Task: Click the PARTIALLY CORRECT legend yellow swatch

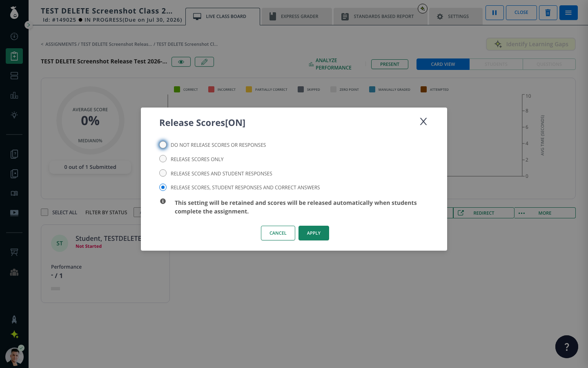Action: (x=249, y=89)
